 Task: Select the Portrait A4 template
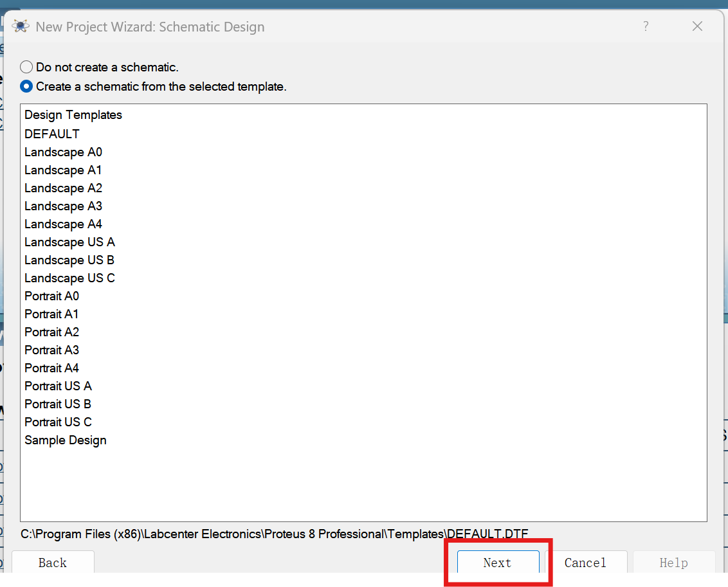(51, 368)
